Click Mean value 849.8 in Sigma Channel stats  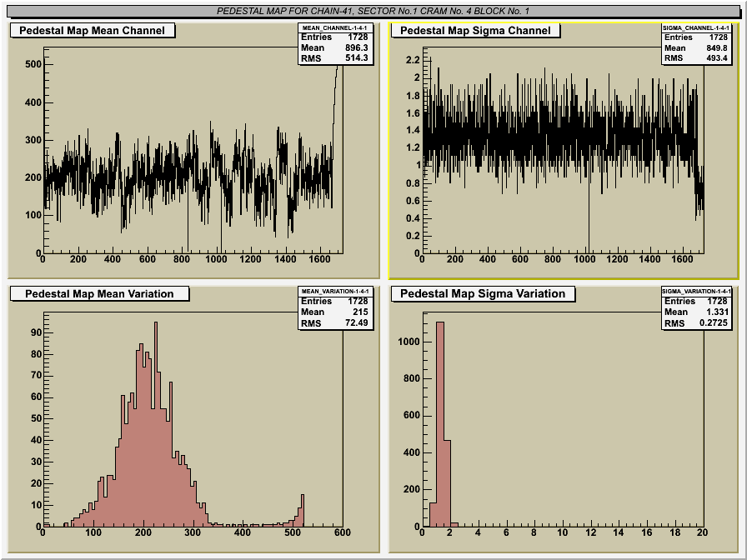coord(716,47)
